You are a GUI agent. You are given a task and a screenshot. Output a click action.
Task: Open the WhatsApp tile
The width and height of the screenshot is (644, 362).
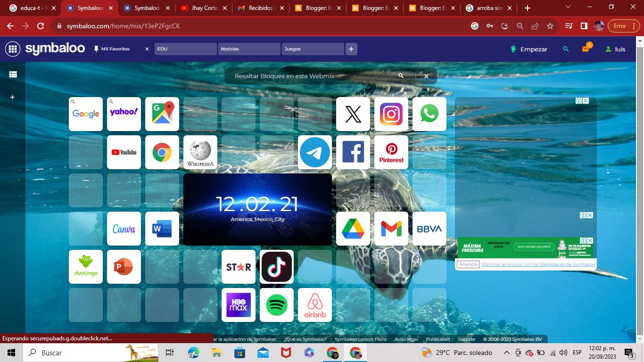(x=429, y=114)
